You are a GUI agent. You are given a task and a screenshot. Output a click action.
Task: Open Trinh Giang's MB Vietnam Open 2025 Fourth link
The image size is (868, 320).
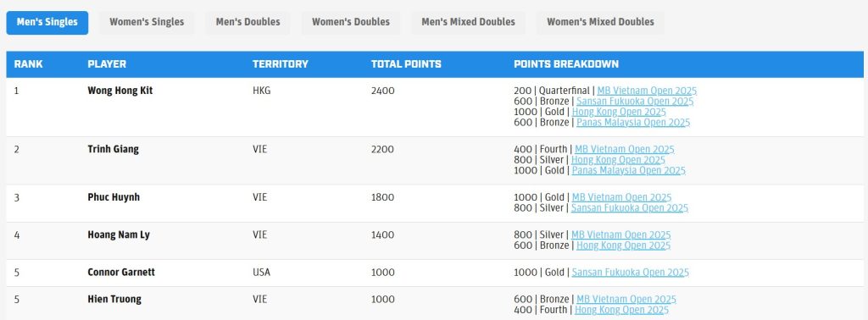(x=625, y=149)
